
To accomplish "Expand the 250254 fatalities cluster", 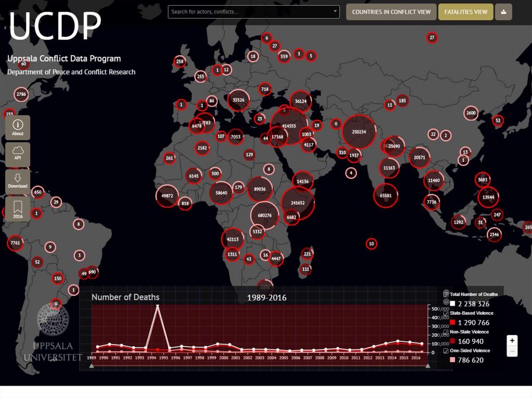I will click(359, 132).
